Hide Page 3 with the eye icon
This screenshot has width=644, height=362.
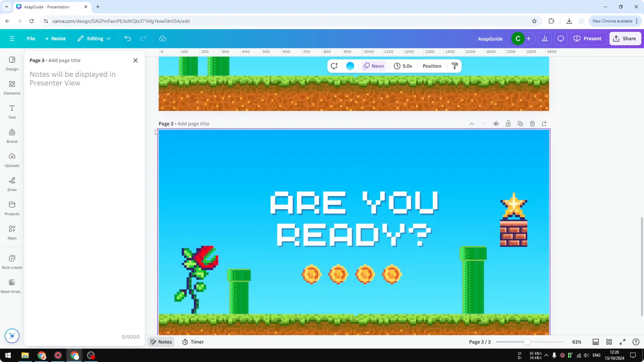coord(496,124)
